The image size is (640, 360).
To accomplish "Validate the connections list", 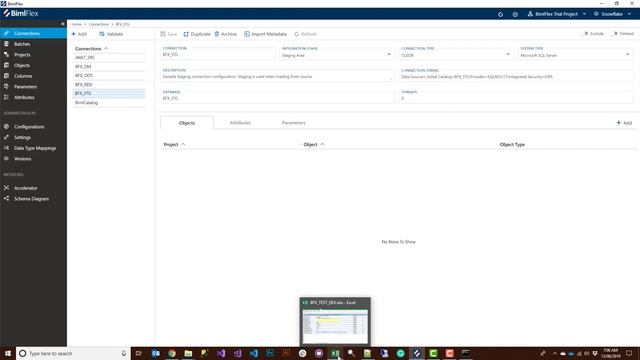I will 111,34.
